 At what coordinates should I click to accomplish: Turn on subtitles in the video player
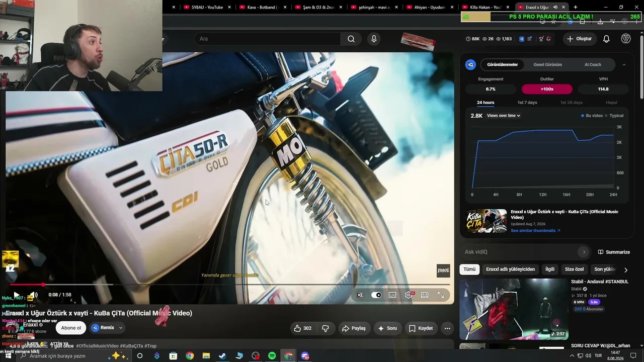(392, 295)
